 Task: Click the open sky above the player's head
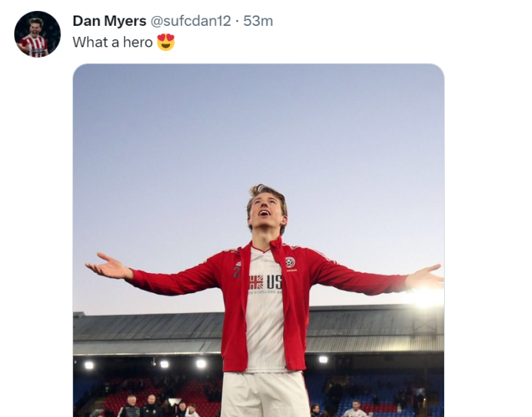pyautogui.click(x=259, y=118)
